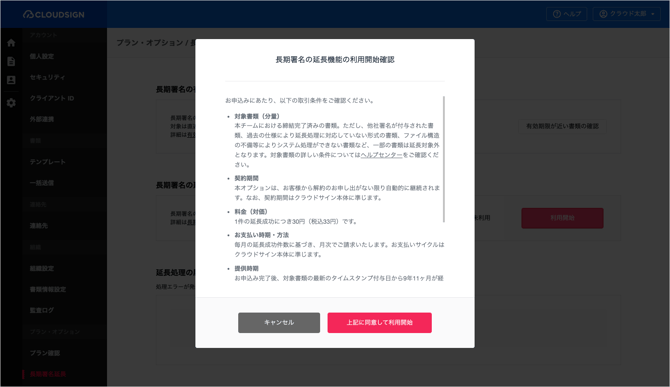Open the settings gear icon in sidebar

pos(11,103)
